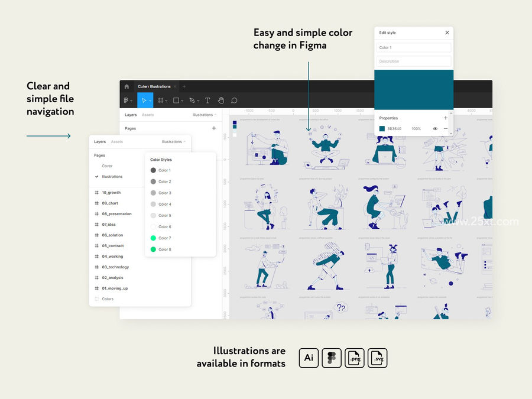Select the Text tool
Screen dimensions: 532x399
[207, 100]
